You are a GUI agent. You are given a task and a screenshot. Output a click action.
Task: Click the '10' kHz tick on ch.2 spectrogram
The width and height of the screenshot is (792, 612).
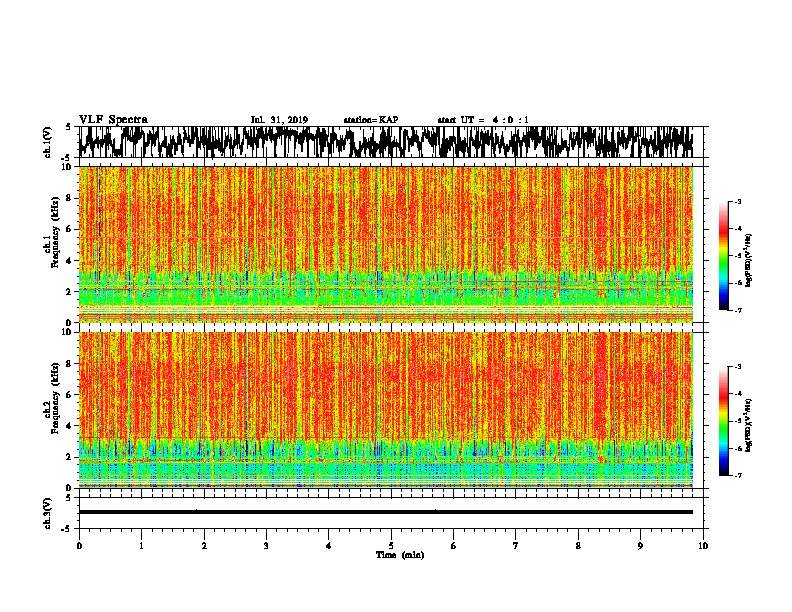tap(68, 332)
